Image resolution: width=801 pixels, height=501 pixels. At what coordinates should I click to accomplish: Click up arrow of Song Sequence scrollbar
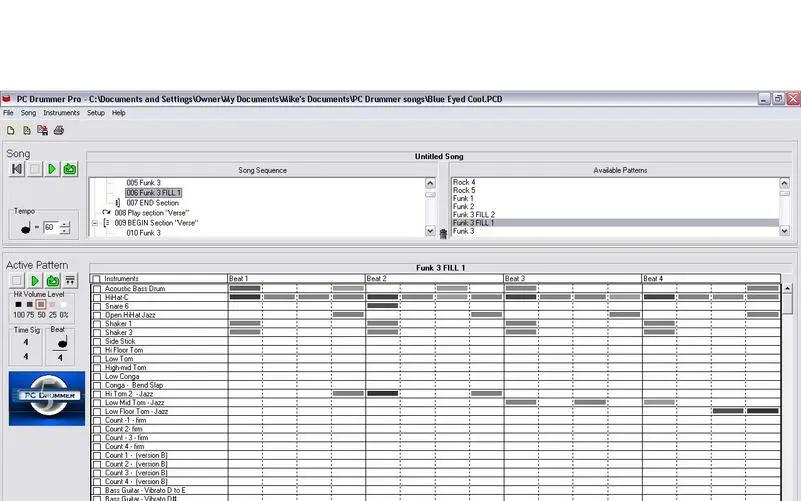(x=430, y=183)
